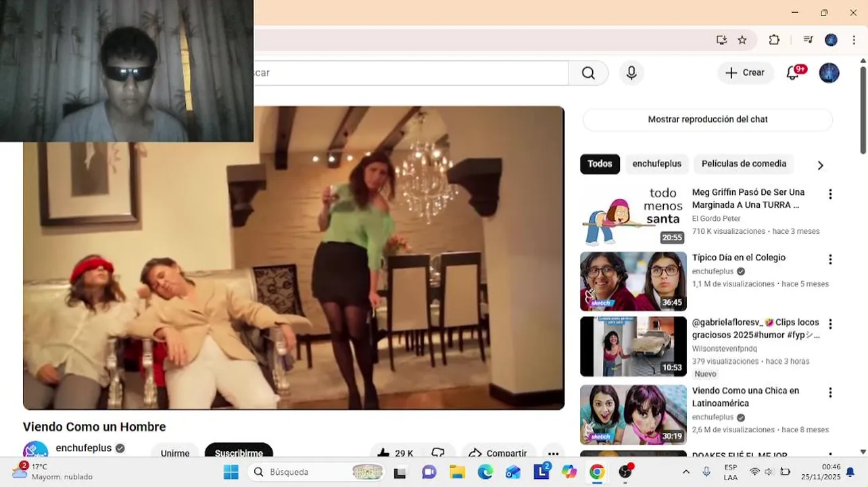
Task: Open Chrome profile avatar
Action: [x=831, y=40]
